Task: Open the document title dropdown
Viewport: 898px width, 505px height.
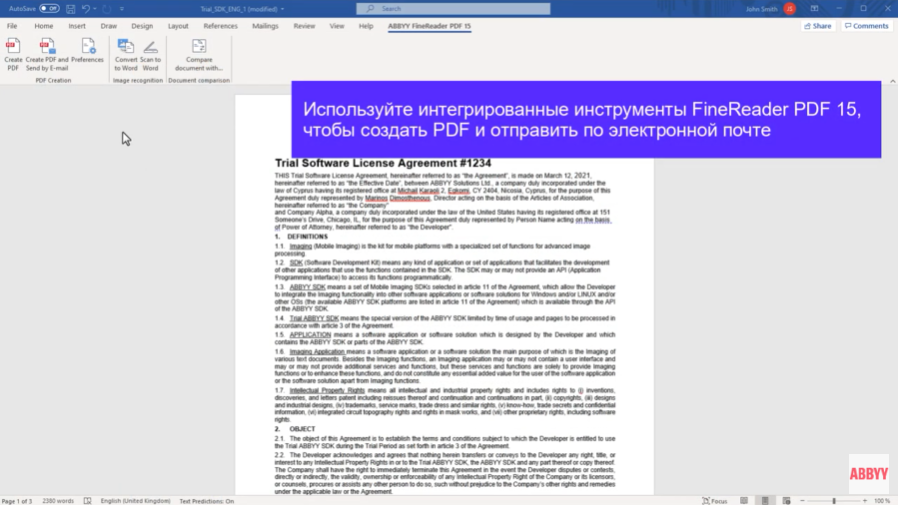Action: tap(282, 9)
